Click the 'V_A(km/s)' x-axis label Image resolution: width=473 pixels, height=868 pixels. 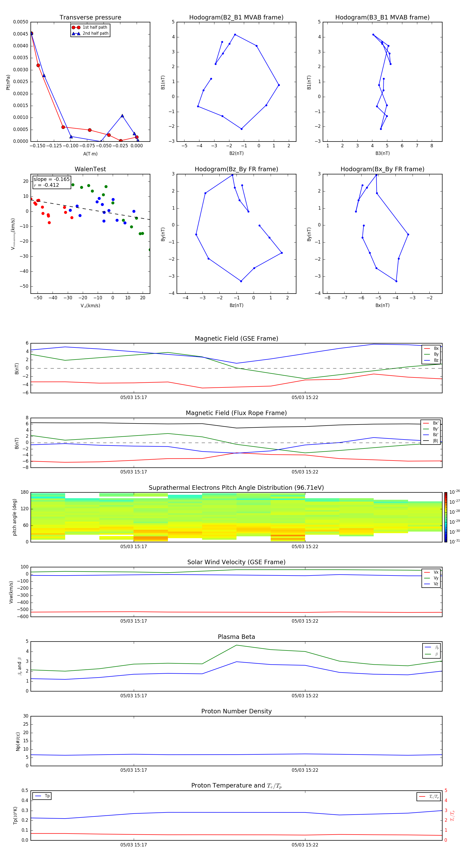click(x=90, y=306)
